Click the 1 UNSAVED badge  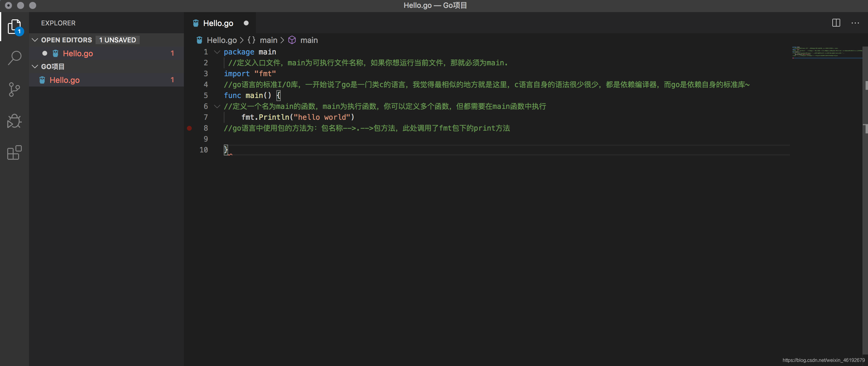(117, 40)
